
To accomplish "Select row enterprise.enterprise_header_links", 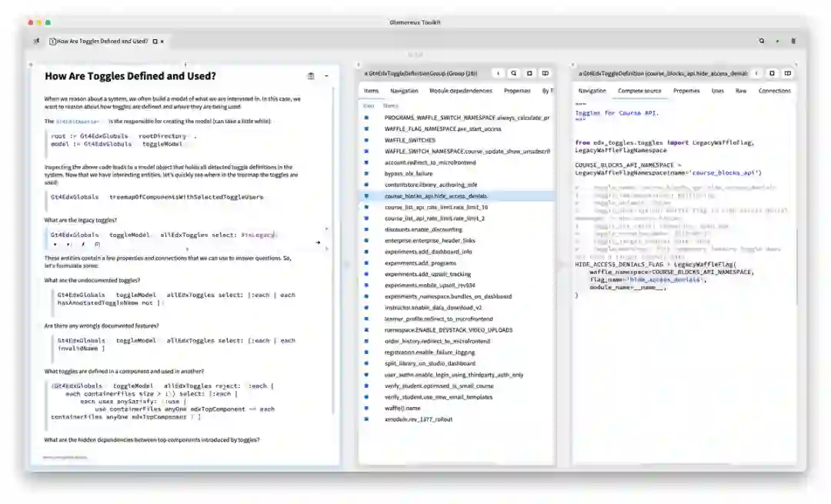I will [457, 241].
